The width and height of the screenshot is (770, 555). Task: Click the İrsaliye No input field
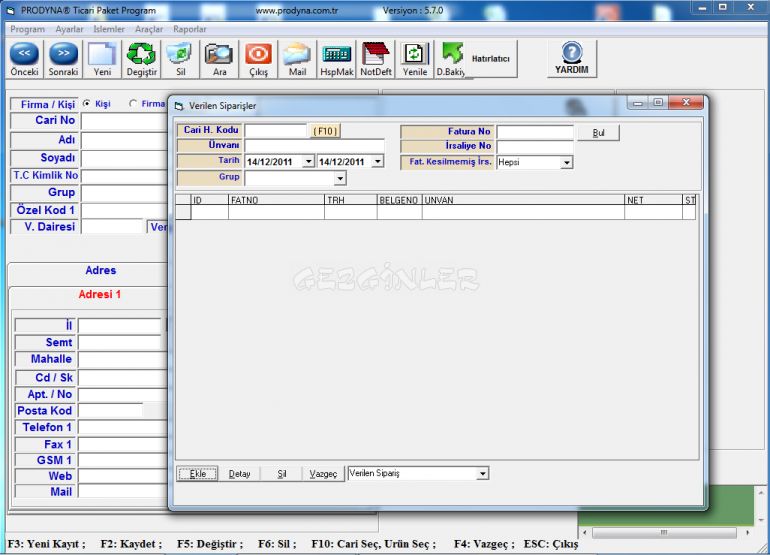535,147
